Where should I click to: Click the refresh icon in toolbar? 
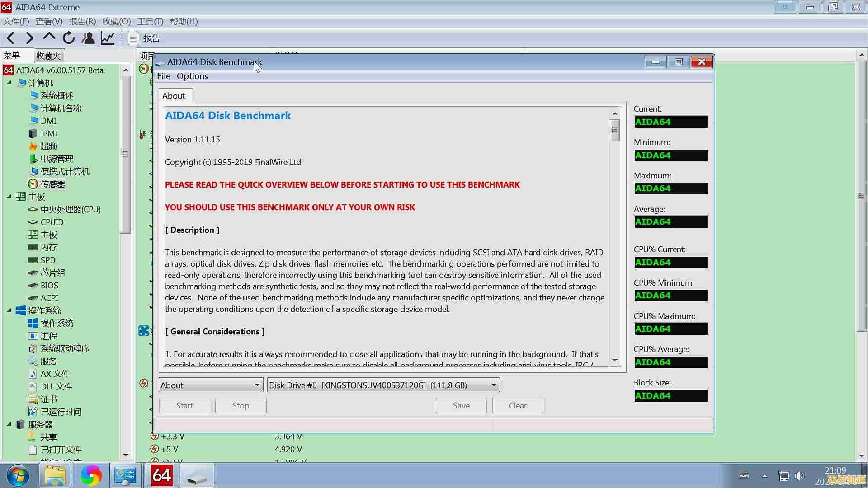click(69, 38)
